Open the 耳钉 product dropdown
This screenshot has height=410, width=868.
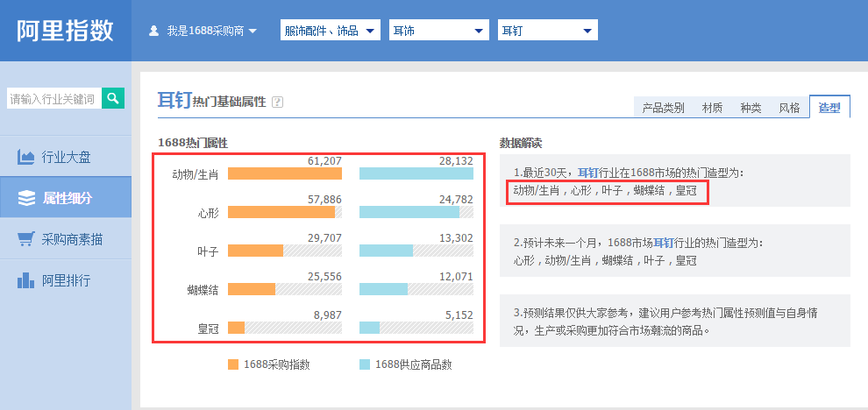point(547,31)
